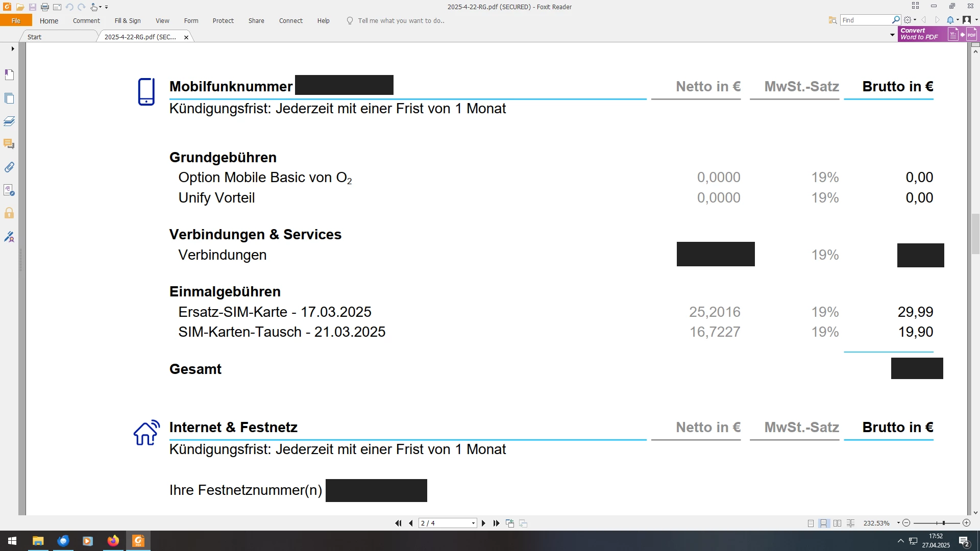Expand the left navigation panel arrow
The height and width of the screenshot is (551, 980).
(x=12, y=49)
